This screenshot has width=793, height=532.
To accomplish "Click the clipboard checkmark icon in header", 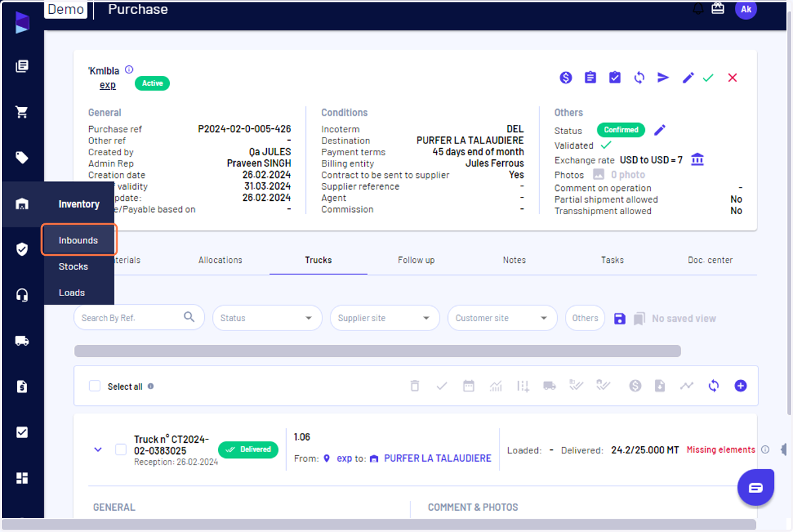I will 615,77.
